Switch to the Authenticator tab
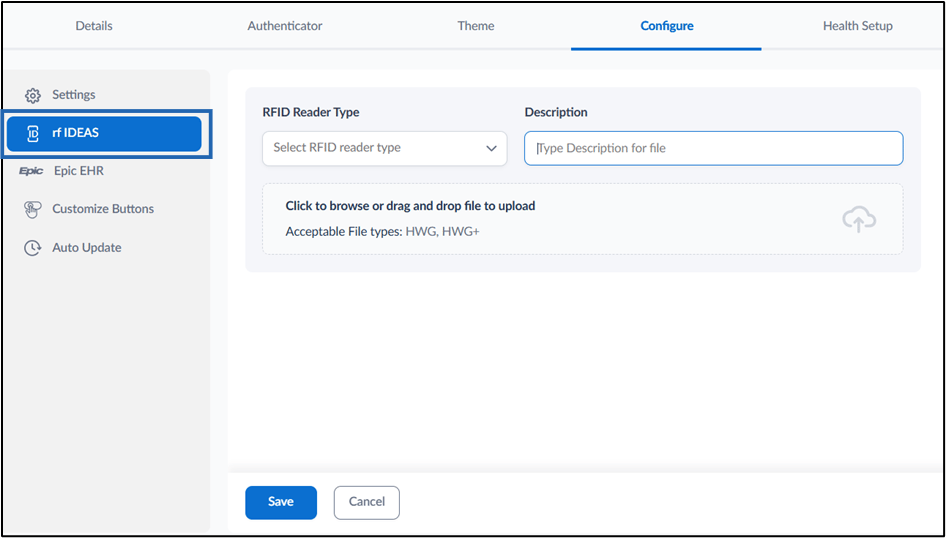 pos(285,26)
